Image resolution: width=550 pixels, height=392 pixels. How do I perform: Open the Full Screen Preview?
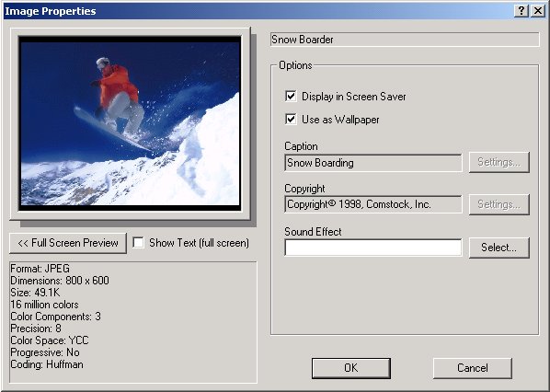coord(68,243)
